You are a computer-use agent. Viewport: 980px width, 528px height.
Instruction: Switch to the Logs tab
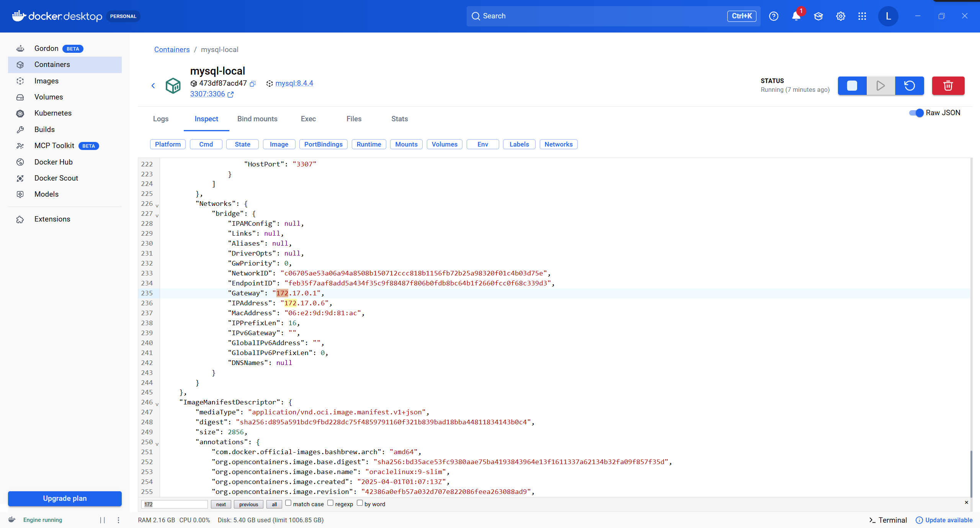160,119
